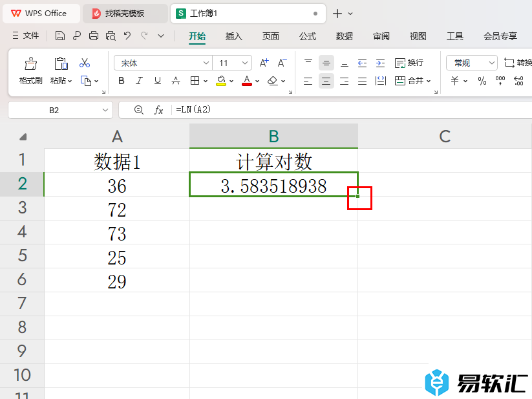
Task: Switch to the Page (页面) tab
Action: [271, 36]
